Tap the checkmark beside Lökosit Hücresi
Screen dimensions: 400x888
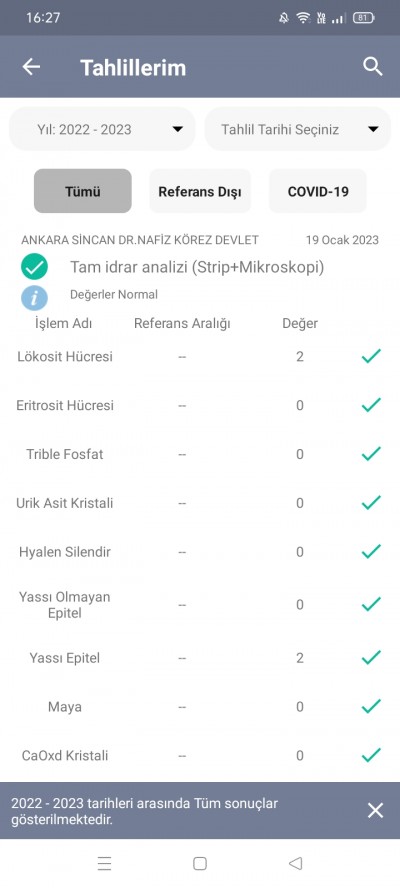371,356
